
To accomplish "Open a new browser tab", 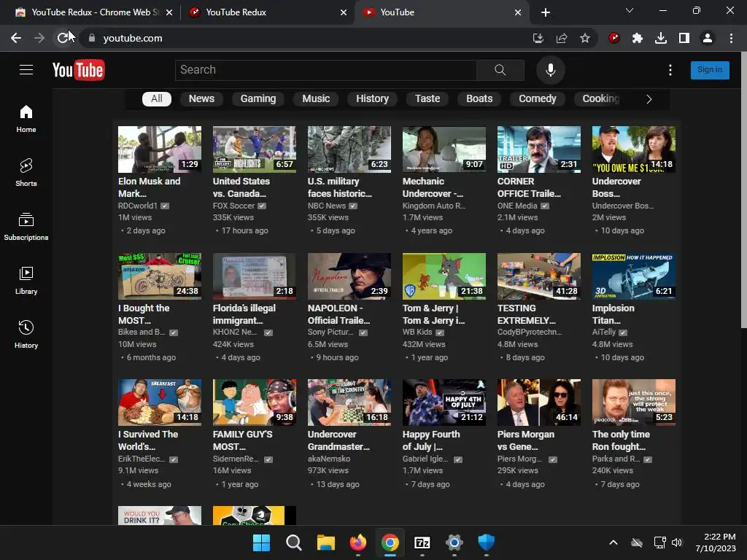I will [546, 12].
